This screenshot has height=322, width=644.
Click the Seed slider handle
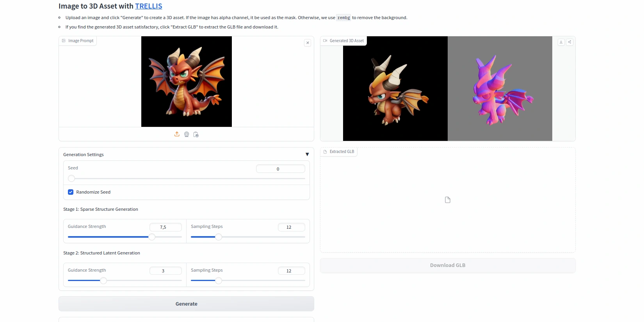(x=71, y=178)
